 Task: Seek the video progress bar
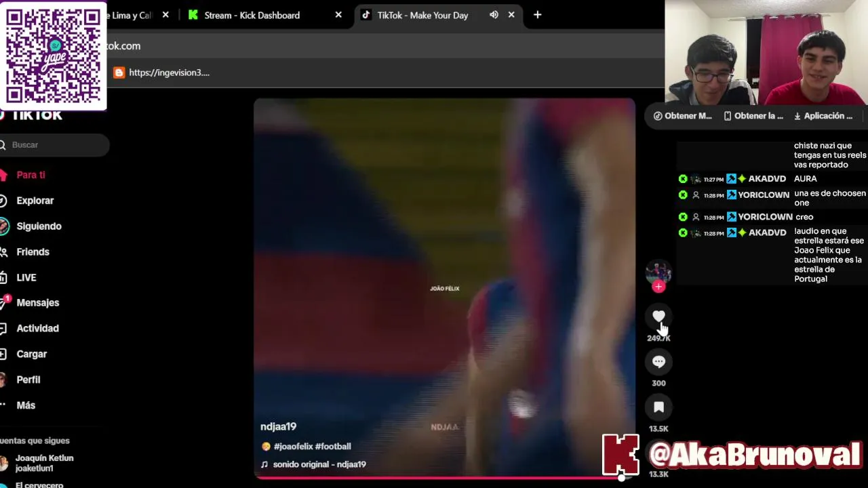(x=444, y=477)
